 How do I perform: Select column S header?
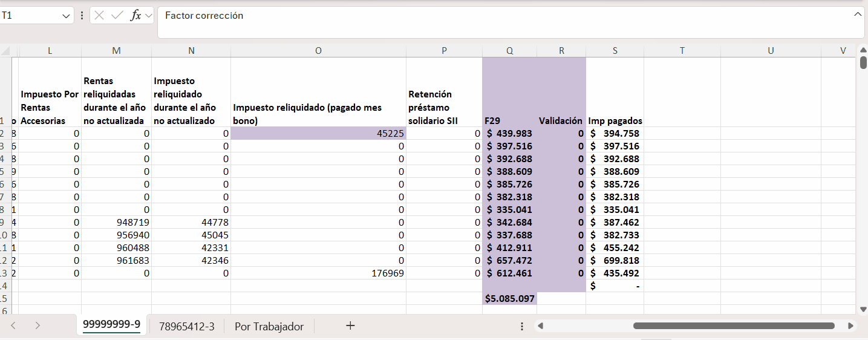pos(615,51)
